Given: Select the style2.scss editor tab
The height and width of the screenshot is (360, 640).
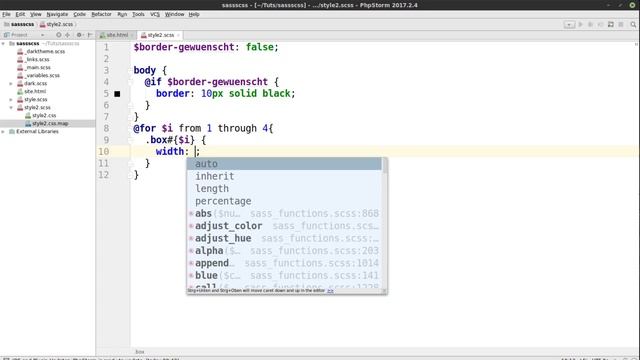Looking at the screenshot, I should (160, 35).
